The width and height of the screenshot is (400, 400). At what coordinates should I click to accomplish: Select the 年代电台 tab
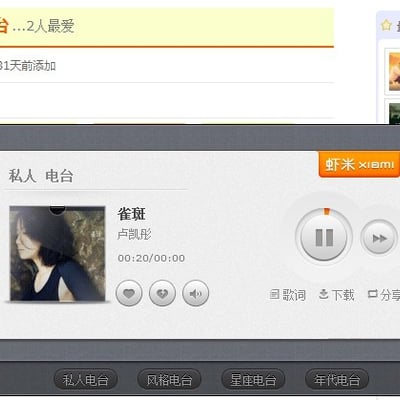pyautogui.click(x=337, y=379)
